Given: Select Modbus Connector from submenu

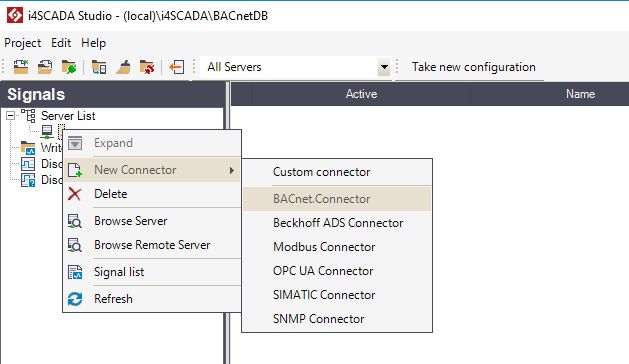Looking at the screenshot, I should (x=337, y=247).
